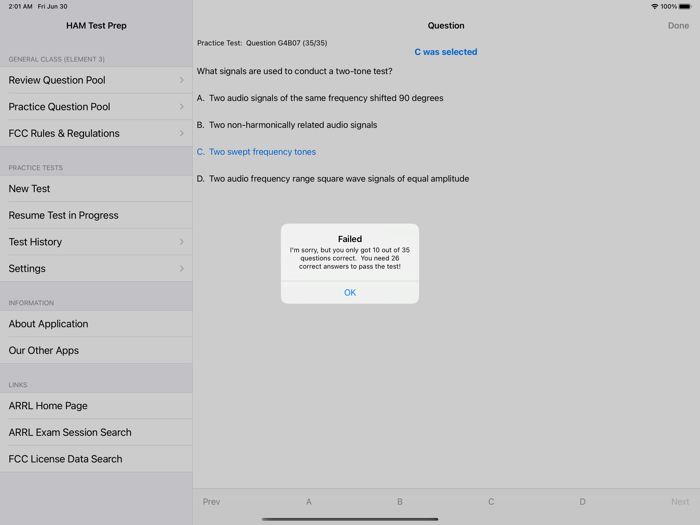Click the Practice Test G4B07 label
The image size is (700, 525).
coord(262,43)
